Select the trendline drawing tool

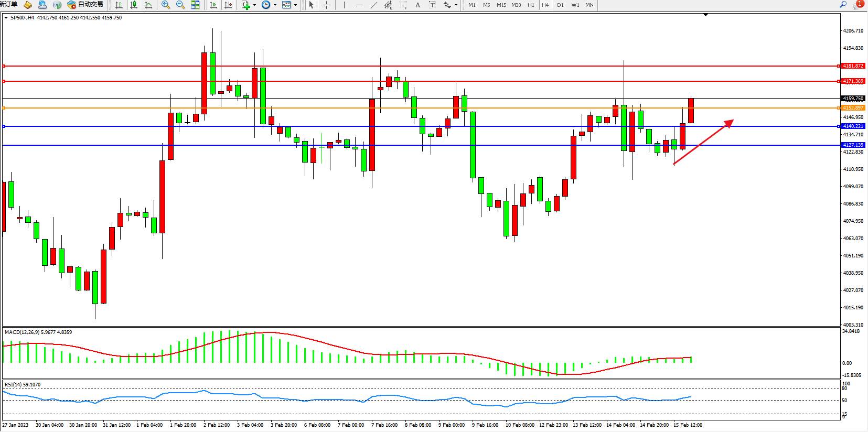tap(373, 5)
